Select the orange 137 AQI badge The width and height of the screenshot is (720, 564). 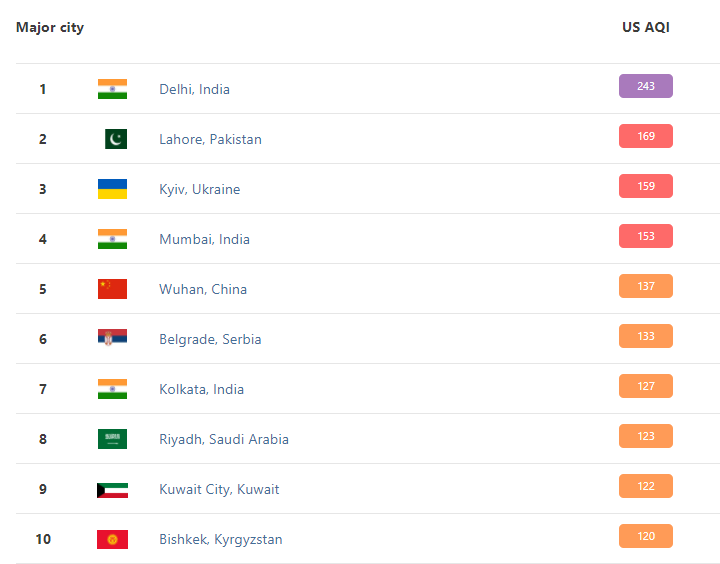645,286
